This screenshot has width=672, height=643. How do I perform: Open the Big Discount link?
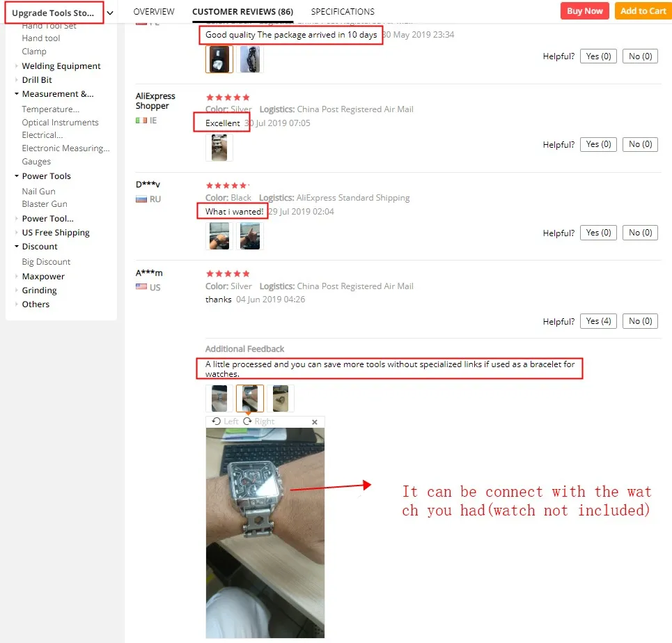[x=46, y=261]
